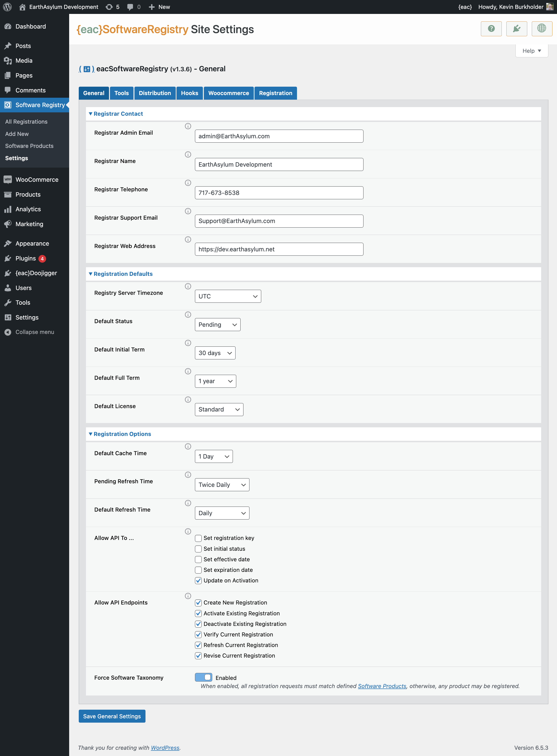
Task: Show info for Default Full Term
Action: [x=188, y=371]
